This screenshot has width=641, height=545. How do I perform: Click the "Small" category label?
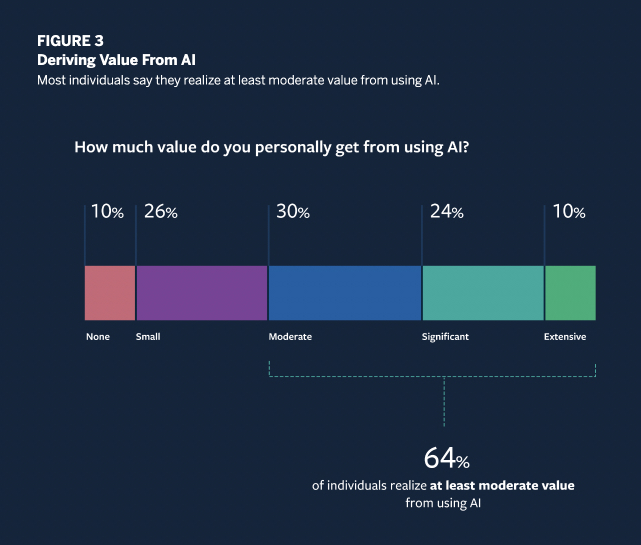148,337
